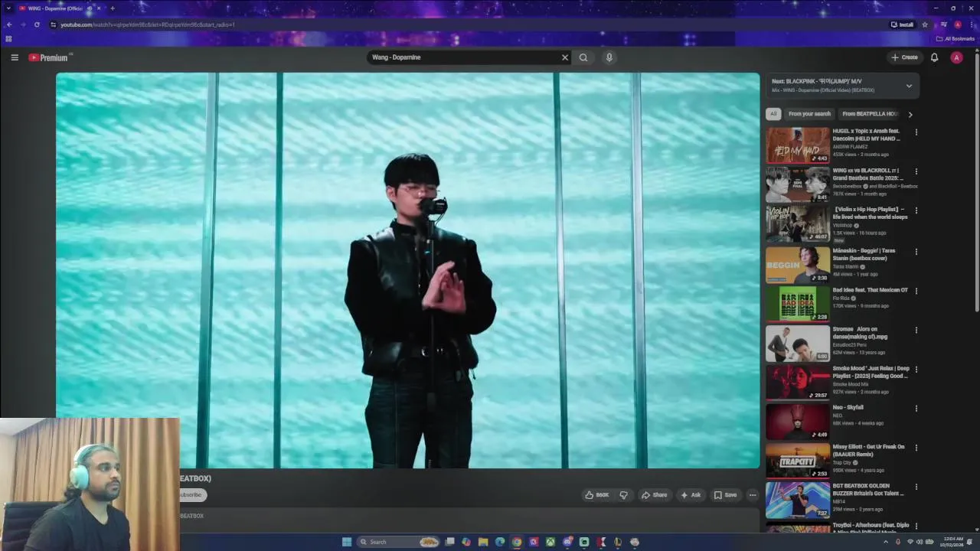
Task: Open options for Neo - Skyfall video
Action: pyautogui.click(x=916, y=409)
